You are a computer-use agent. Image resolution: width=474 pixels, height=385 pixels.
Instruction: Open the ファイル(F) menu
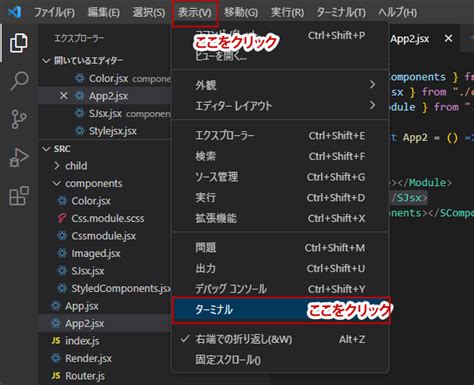point(54,13)
